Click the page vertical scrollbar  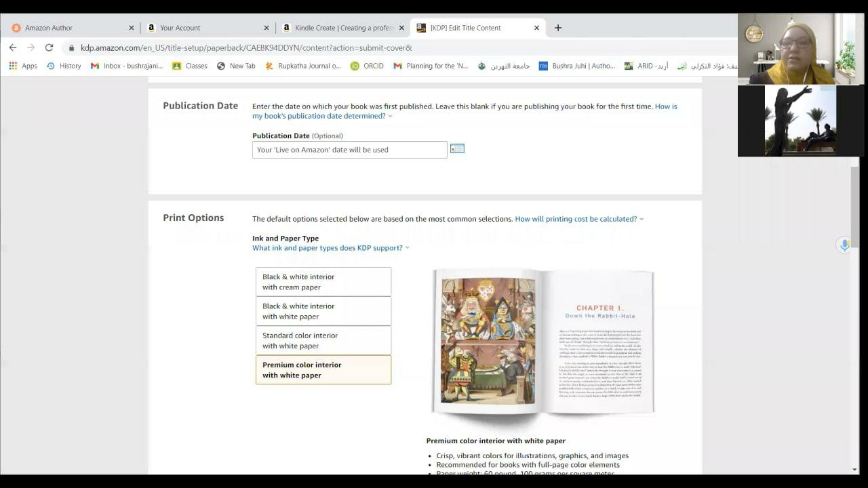[x=854, y=207]
